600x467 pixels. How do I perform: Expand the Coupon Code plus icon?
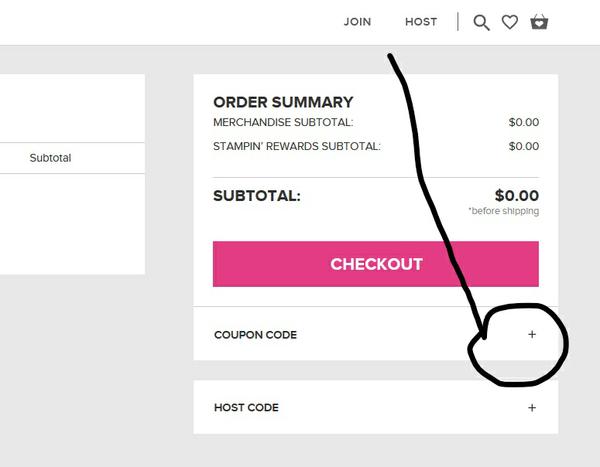pos(532,335)
